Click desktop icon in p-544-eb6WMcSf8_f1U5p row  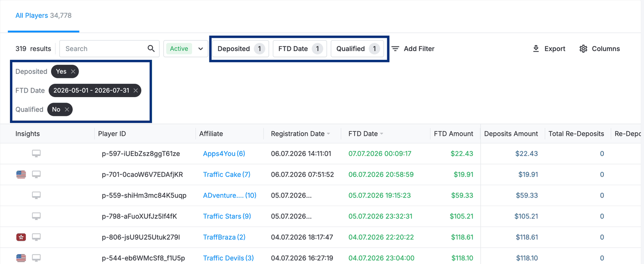click(36, 258)
